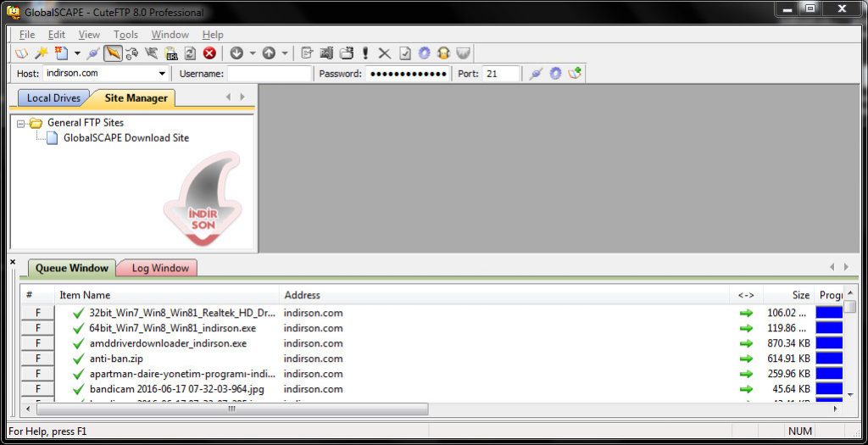868x445 pixels.
Task: Select 64bit_Win7_Win8_Win81_indirson.exe queue item
Action: click(172, 328)
